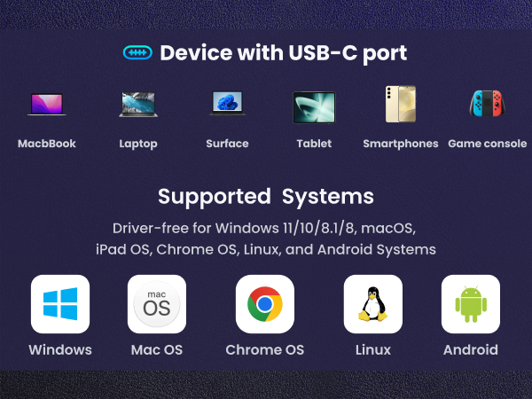Click the 'Supported Systems' heading

click(x=266, y=197)
